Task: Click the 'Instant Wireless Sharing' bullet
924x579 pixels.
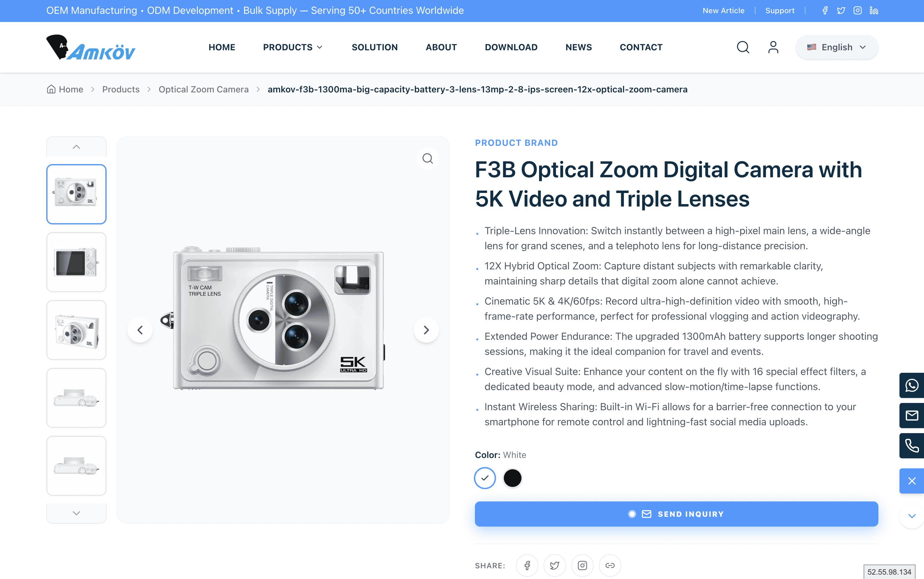Action: [670, 414]
